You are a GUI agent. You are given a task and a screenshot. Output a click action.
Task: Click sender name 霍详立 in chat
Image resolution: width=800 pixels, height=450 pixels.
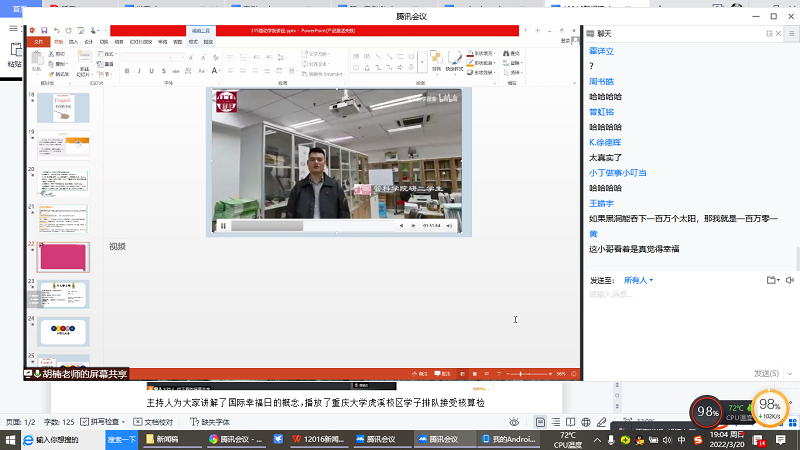pos(602,51)
